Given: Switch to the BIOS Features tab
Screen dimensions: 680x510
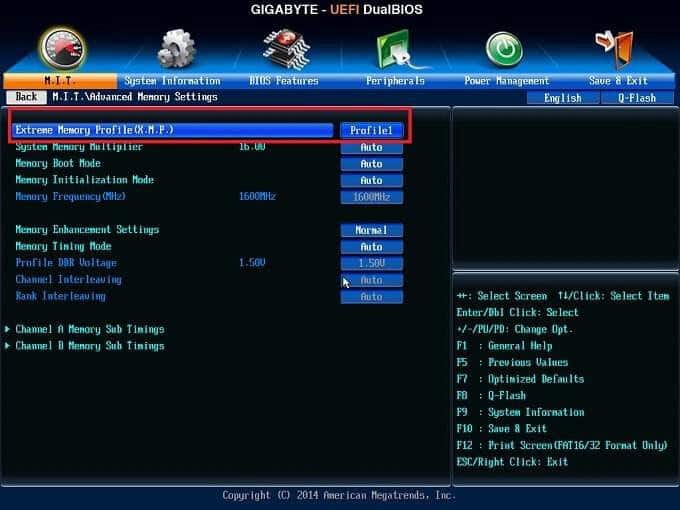Looking at the screenshot, I should click(283, 81).
